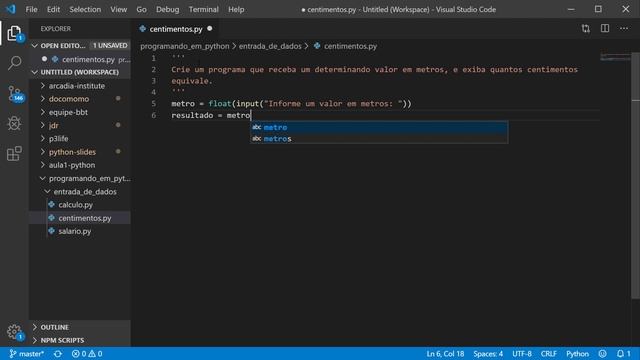This screenshot has height=360, width=640.
Task: Click the editor vertical scrollbar
Action: (636, 176)
